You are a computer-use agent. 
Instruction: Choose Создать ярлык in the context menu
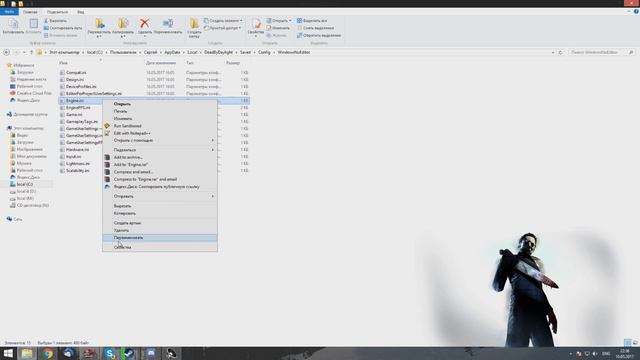[160, 223]
